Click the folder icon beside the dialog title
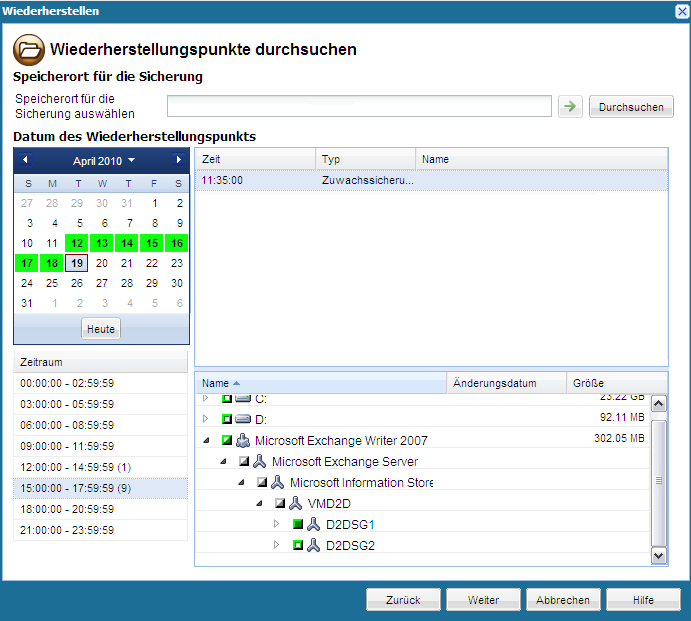The width and height of the screenshot is (691, 621). click(x=29, y=49)
